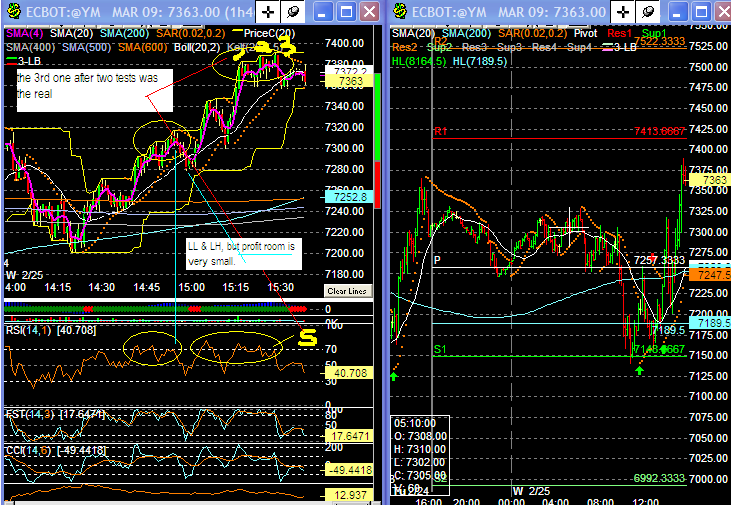Viewport: 733px width, 505px height.
Task: Select the SMA(200) legend label in right chart
Action: [x=467, y=33]
